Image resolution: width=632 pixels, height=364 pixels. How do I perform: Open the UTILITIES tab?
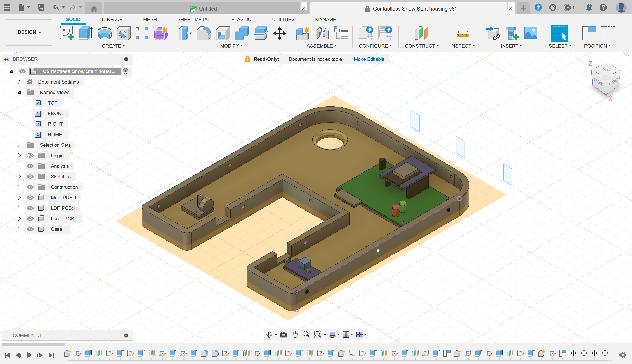283,19
